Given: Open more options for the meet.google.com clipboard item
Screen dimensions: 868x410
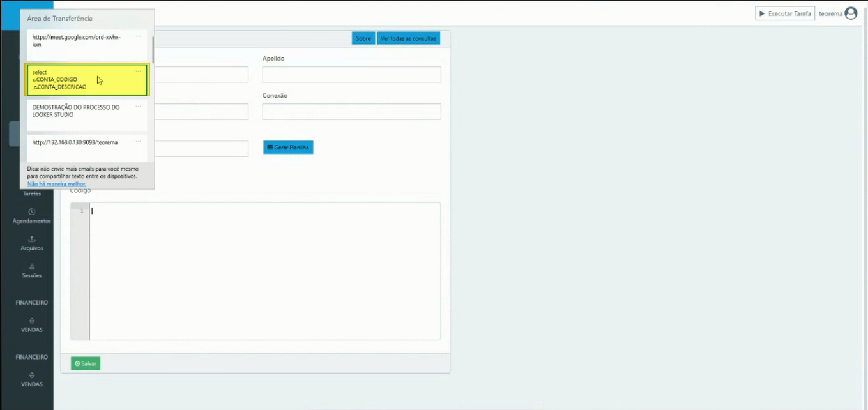Looking at the screenshot, I should tap(138, 36).
